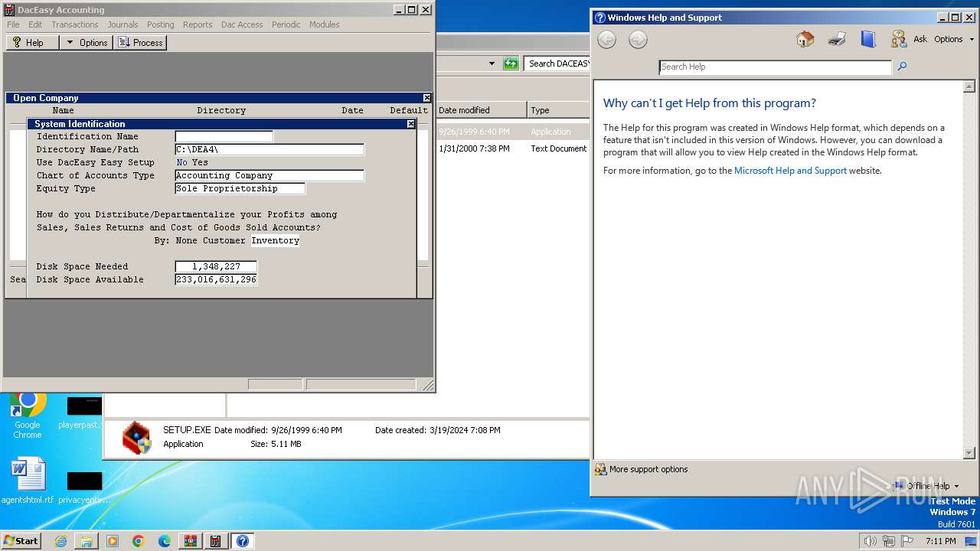Image resolution: width=980 pixels, height=551 pixels.
Task: Open the Transactions menu
Action: click(x=75, y=24)
